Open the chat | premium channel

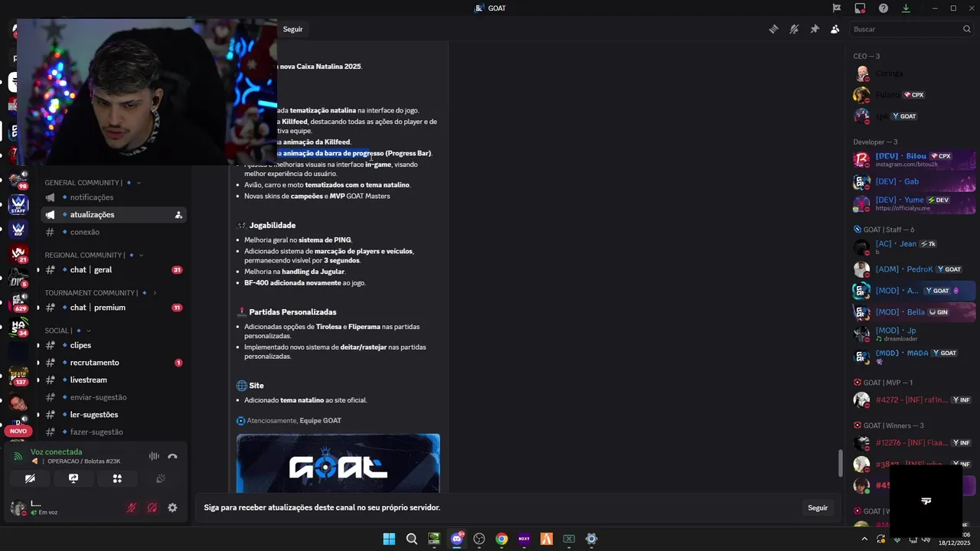(114, 308)
